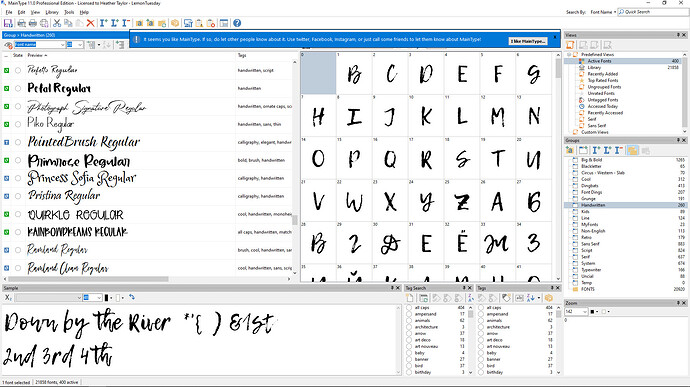Select 'banner' radio in Tag Search
Viewport: 690px width, 387px height.
click(409, 359)
